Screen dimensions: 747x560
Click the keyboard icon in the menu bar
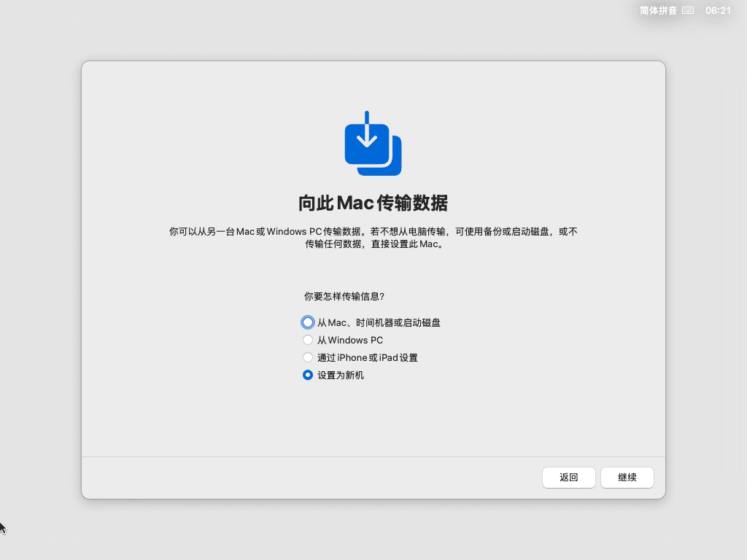click(x=688, y=10)
